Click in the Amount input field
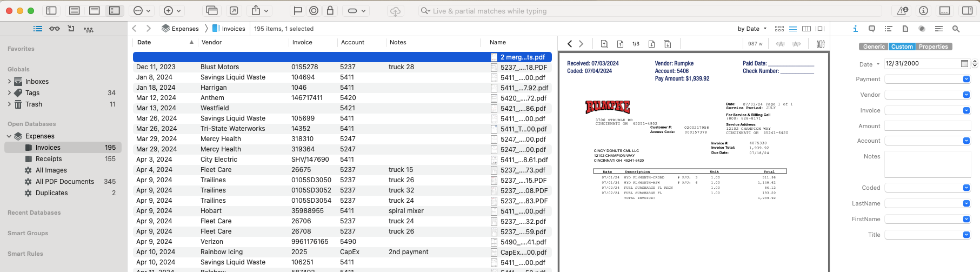The height and width of the screenshot is (272, 980). tap(927, 126)
